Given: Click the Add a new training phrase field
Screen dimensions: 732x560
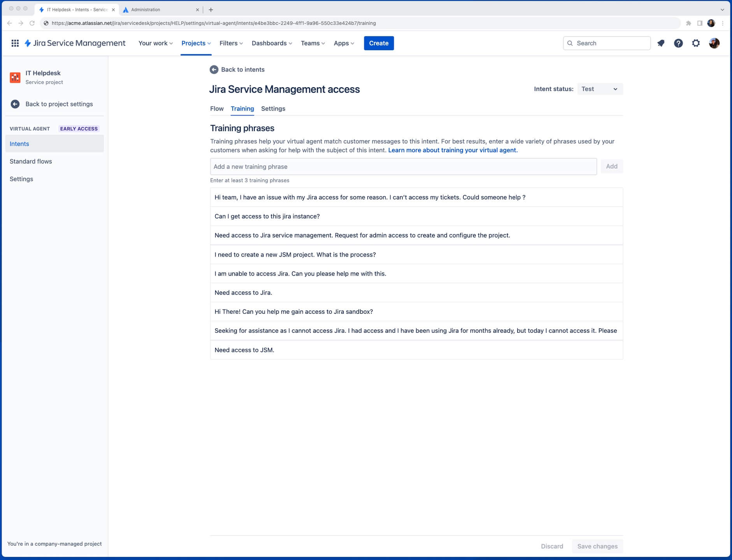Looking at the screenshot, I should (403, 167).
